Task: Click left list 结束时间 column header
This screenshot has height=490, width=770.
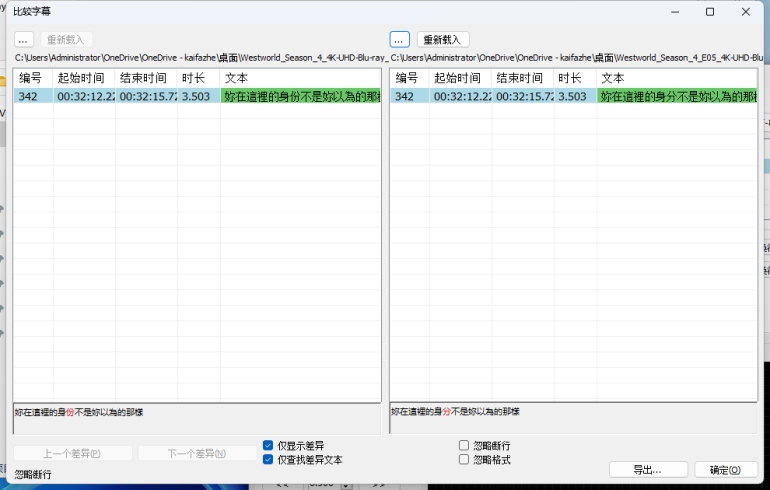Action: (146, 78)
